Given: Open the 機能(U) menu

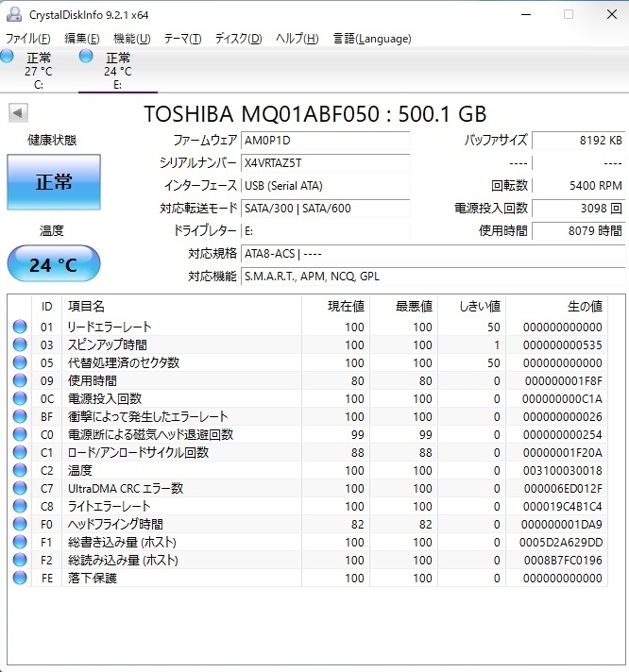Looking at the screenshot, I should click(131, 39).
